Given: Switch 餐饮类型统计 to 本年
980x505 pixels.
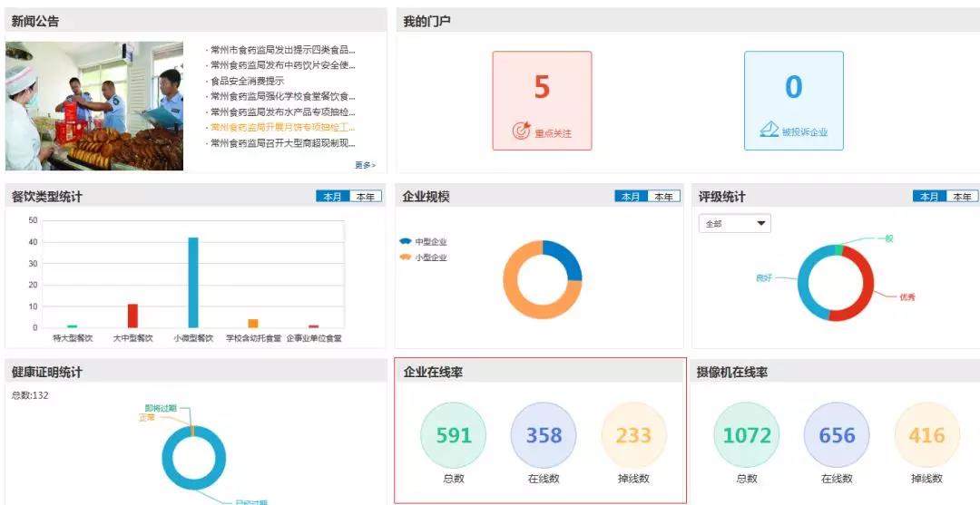Looking at the screenshot, I should [x=366, y=197].
